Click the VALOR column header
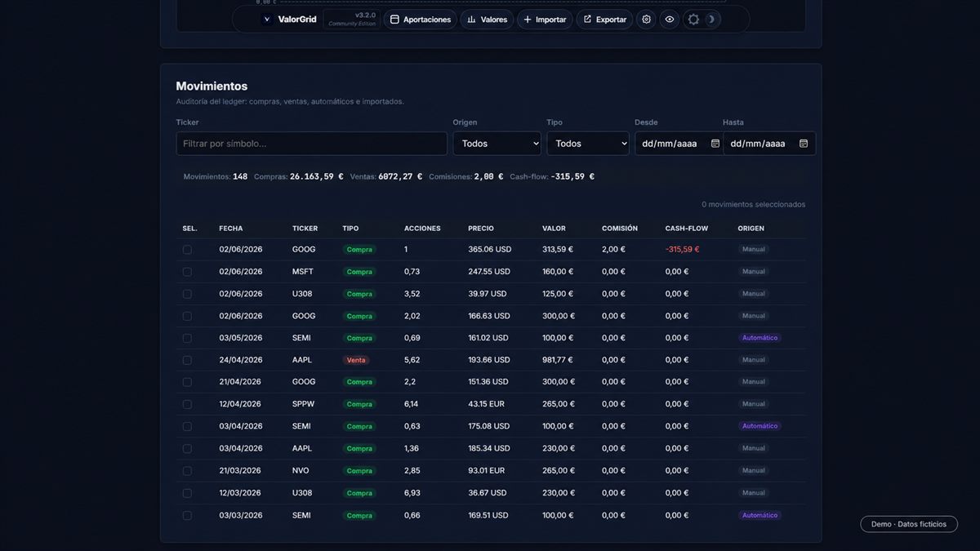Image resolution: width=980 pixels, height=551 pixels. 554,229
